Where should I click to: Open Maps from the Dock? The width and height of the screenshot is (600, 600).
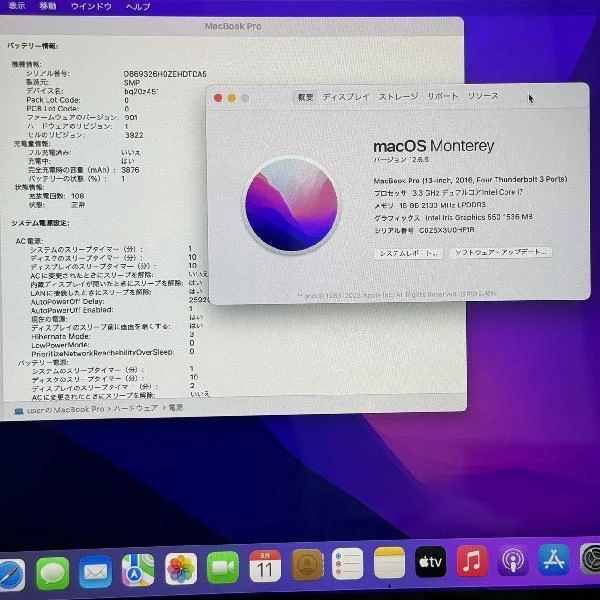pyautogui.click(x=138, y=570)
